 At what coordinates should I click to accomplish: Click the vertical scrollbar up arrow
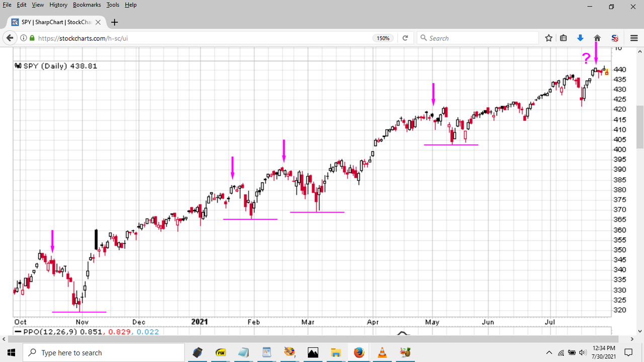tap(639, 52)
